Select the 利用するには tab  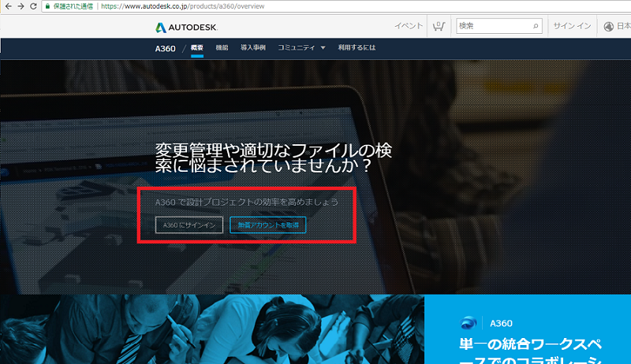click(357, 48)
